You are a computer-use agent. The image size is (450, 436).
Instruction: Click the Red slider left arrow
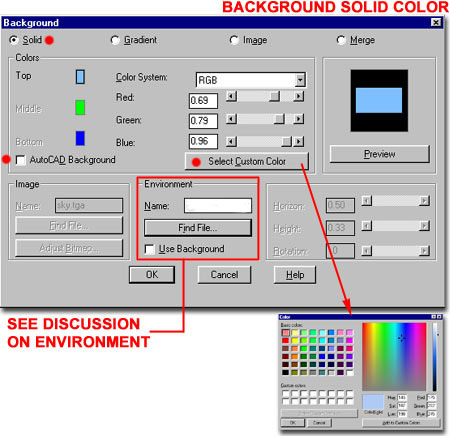[x=231, y=97]
